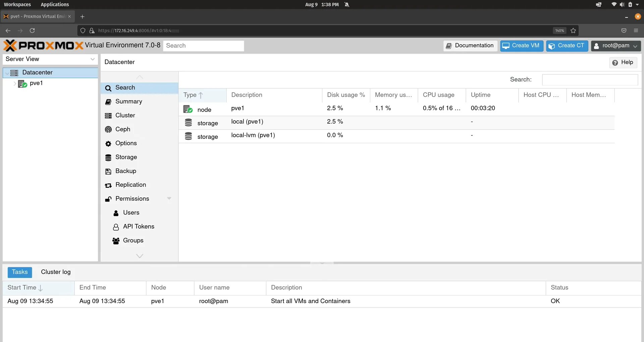
Task: Click the volume speaker icon
Action: 622,4
